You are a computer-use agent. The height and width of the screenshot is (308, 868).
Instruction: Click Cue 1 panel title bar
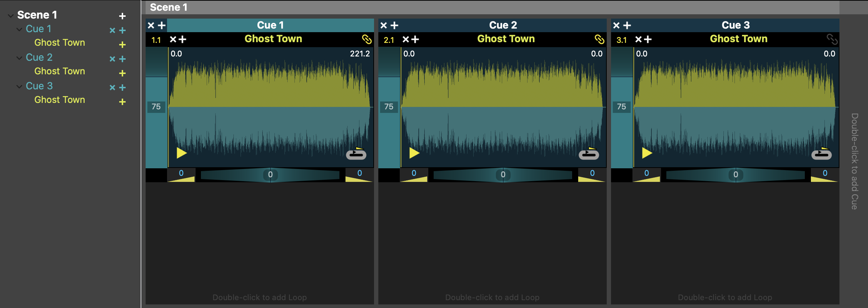click(270, 25)
